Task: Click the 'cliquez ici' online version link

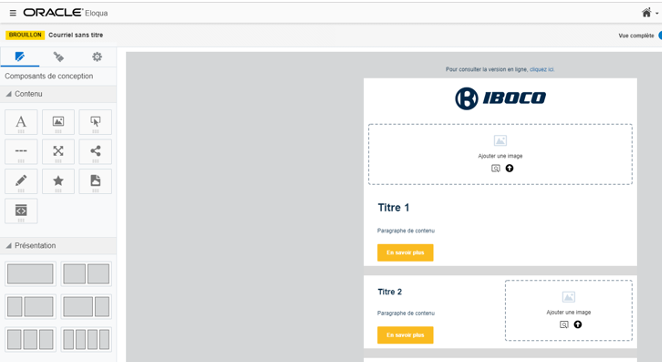Action: click(542, 69)
